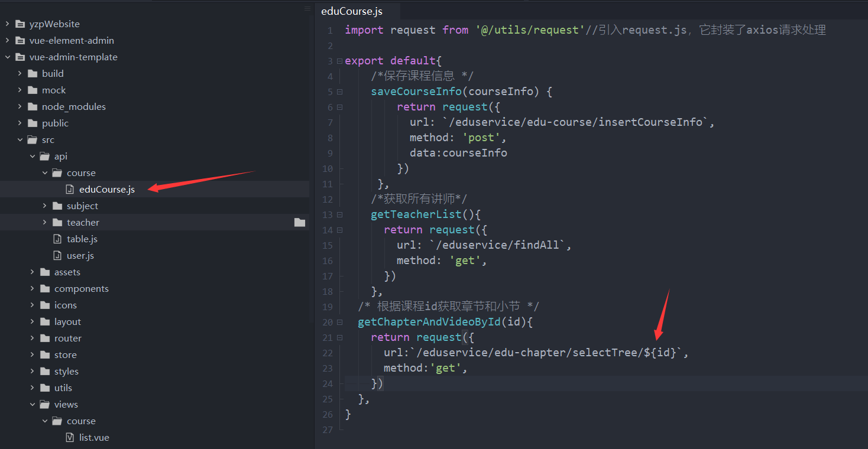This screenshot has width=868, height=449.
Task: Click the mock folder icon
Action: pos(33,90)
